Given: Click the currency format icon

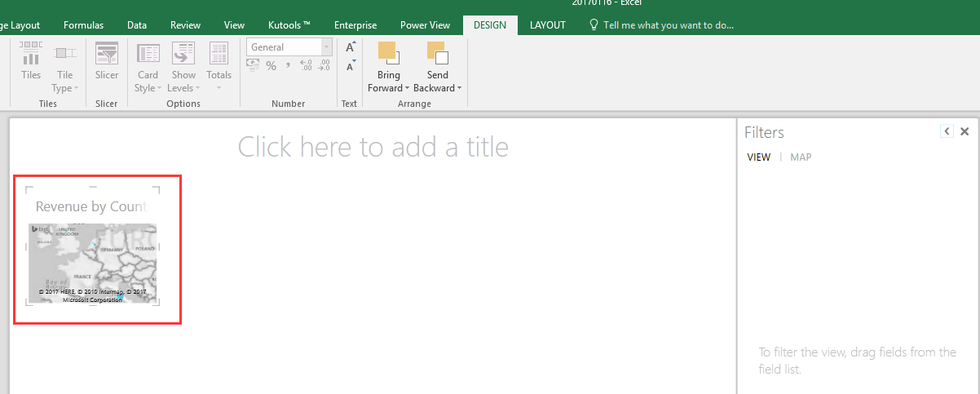Looking at the screenshot, I should coord(253,66).
